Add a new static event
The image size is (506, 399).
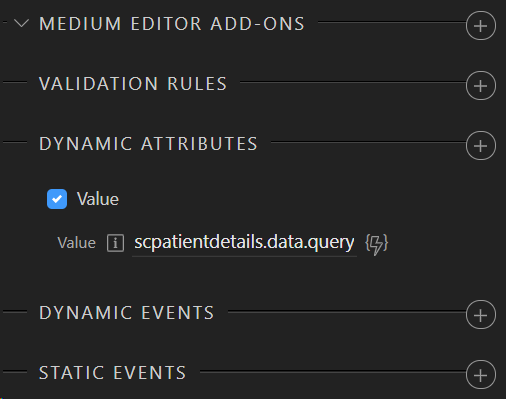point(481,375)
